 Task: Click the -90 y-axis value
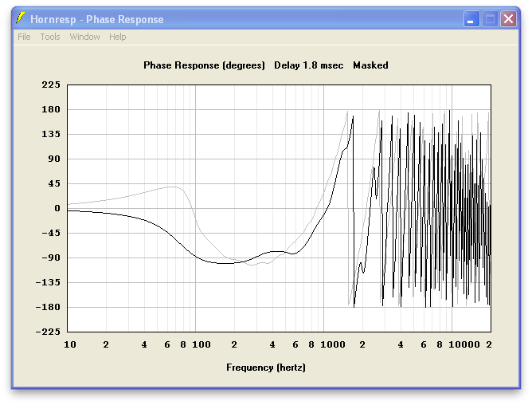click(x=51, y=258)
